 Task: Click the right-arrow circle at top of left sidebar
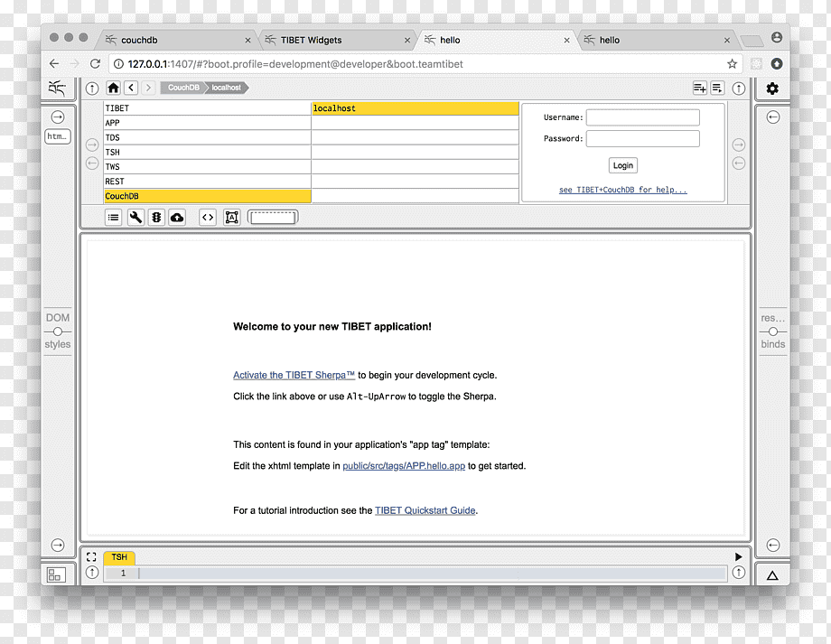pos(58,117)
